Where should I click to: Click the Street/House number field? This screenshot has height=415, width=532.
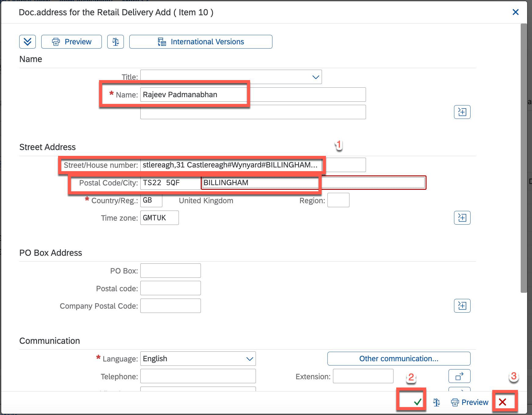231,165
